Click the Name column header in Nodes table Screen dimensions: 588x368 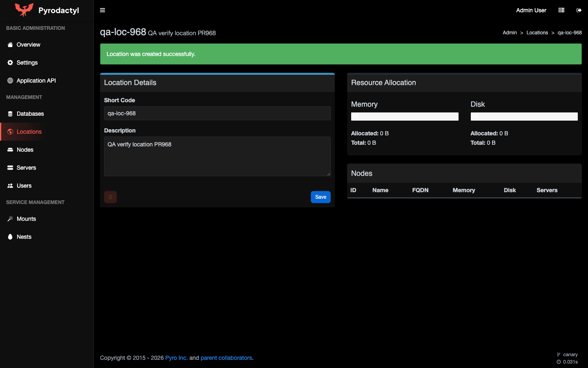pyautogui.click(x=380, y=190)
